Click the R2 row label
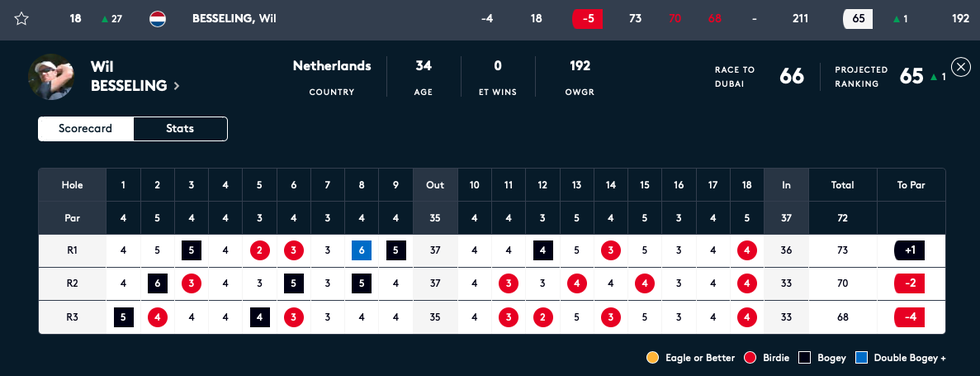 tap(72, 284)
